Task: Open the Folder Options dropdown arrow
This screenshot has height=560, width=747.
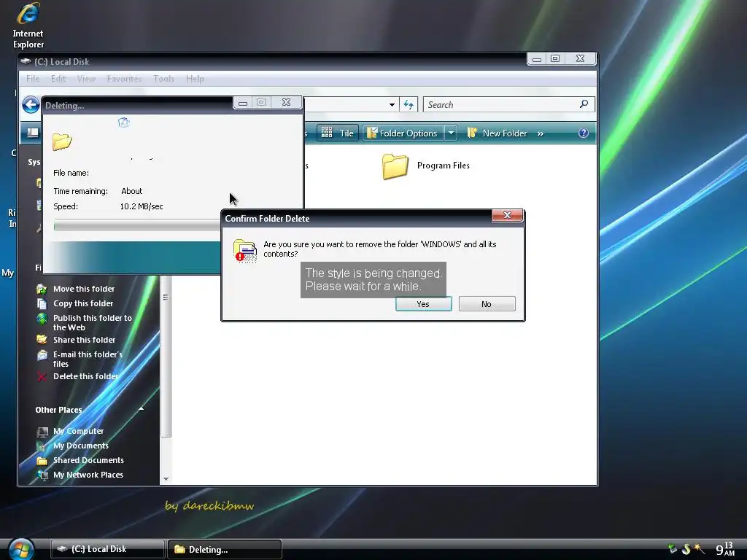Action: 451,133
